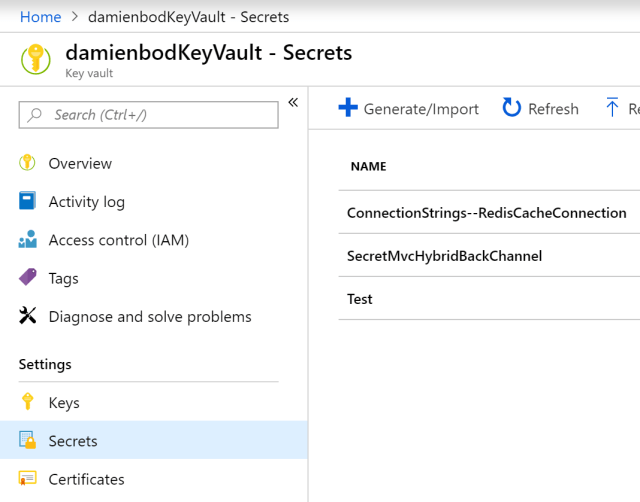The height and width of the screenshot is (502, 640).
Task: Click the purple Tags icon
Action: pyautogui.click(x=28, y=278)
